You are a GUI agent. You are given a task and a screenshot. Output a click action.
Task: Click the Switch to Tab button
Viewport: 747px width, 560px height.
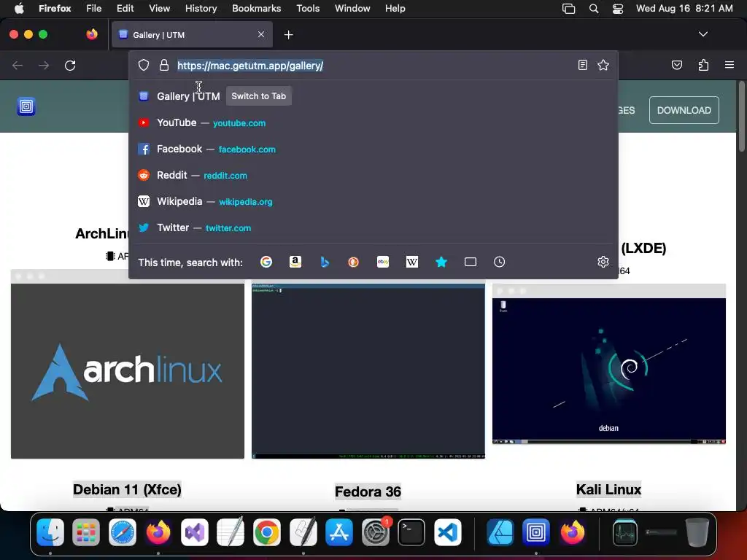[259, 96]
